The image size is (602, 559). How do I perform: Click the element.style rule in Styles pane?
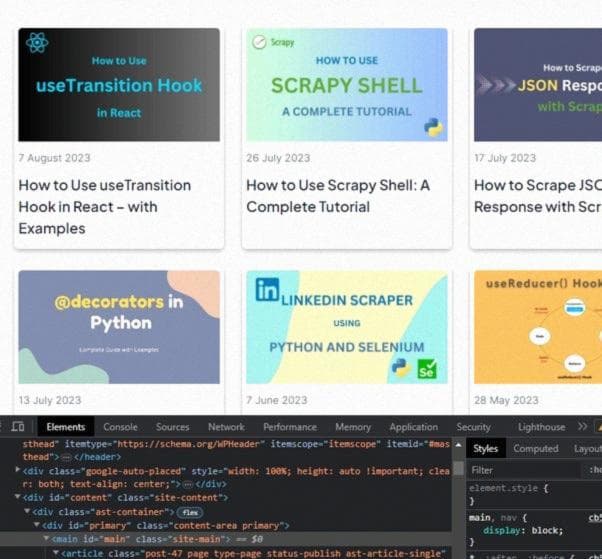pyautogui.click(x=509, y=488)
